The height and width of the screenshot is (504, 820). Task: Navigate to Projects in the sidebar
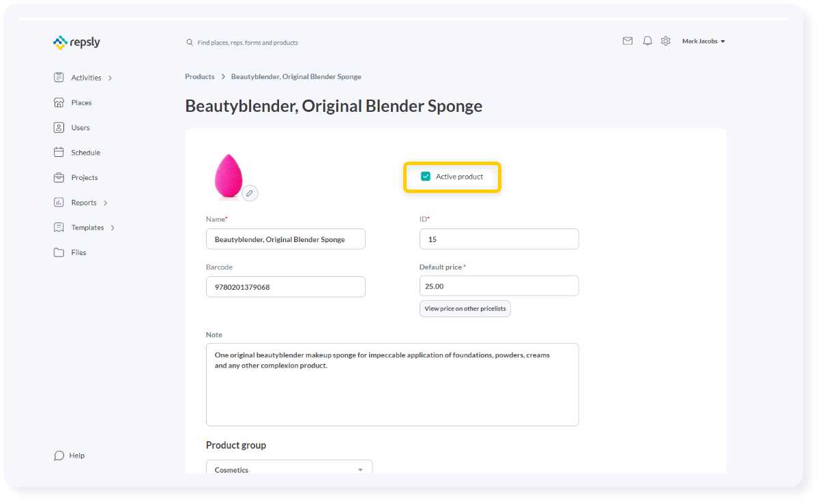[85, 178]
